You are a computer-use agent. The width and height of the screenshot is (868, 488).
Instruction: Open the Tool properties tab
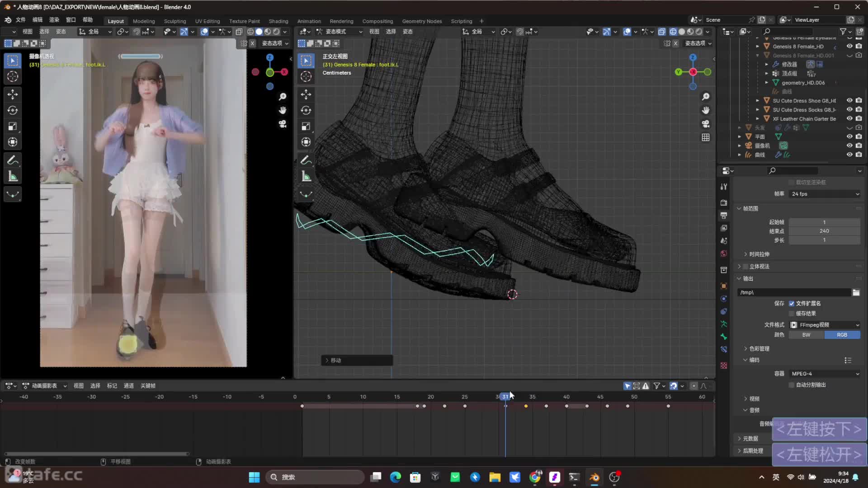(724, 187)
